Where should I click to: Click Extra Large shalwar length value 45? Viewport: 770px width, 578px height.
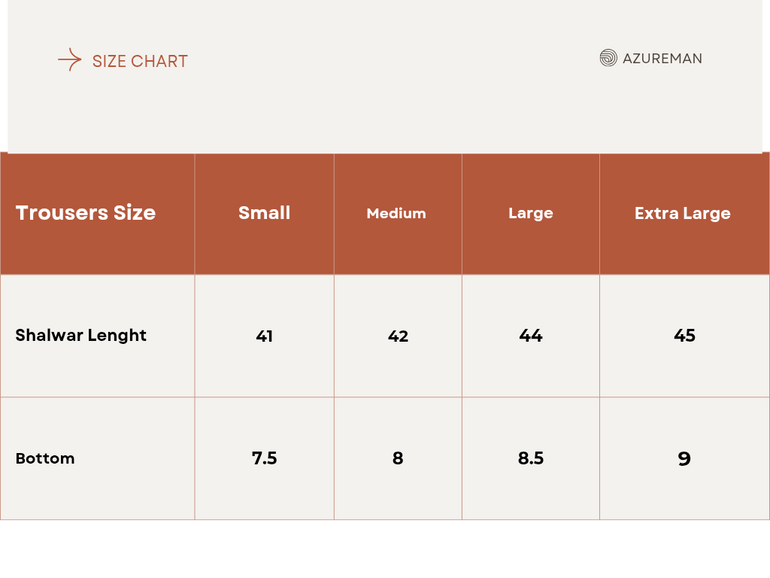click(x=684, y=336)
